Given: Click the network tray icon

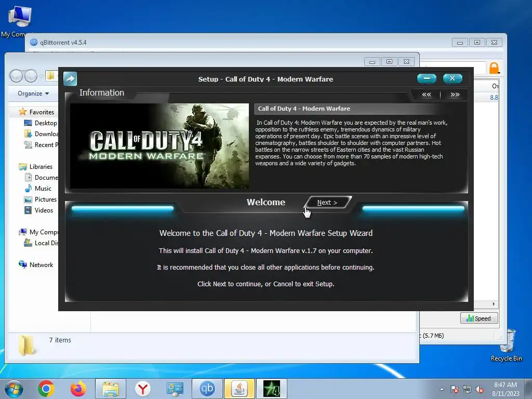Looking at the screenshot, I should (x=467, y=390).
